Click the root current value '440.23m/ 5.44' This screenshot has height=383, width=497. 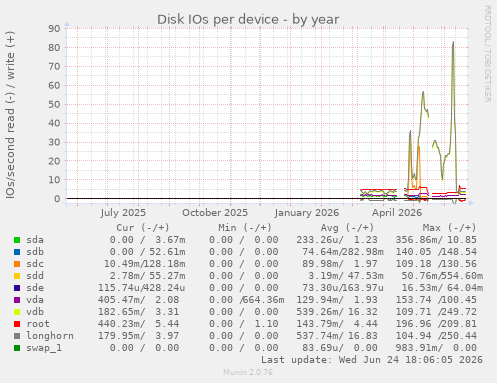coord(138,324)
